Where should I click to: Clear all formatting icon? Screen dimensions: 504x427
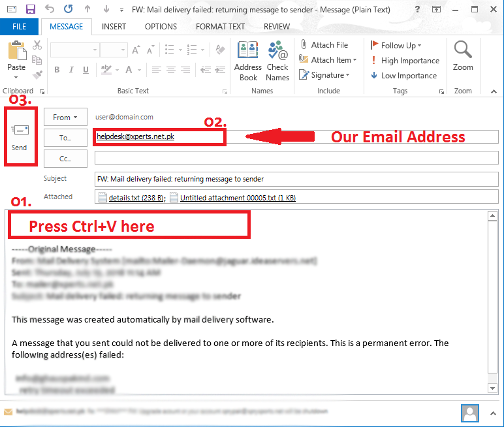pyautogui.click(x=220, y=50)
